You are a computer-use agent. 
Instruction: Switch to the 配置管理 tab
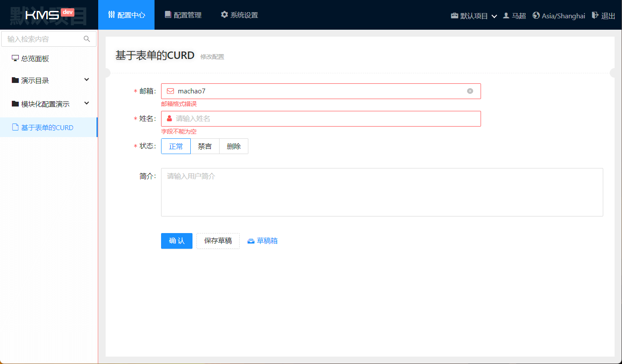pos(183,15)
